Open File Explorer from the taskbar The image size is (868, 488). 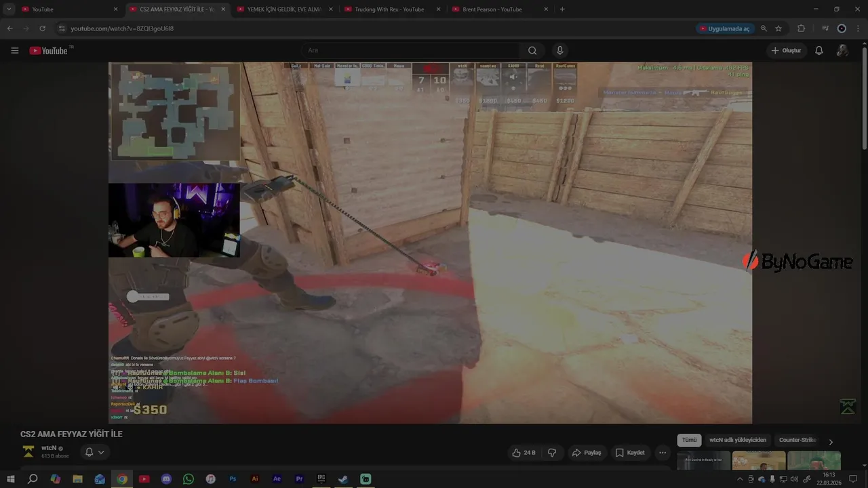(77, 479)
